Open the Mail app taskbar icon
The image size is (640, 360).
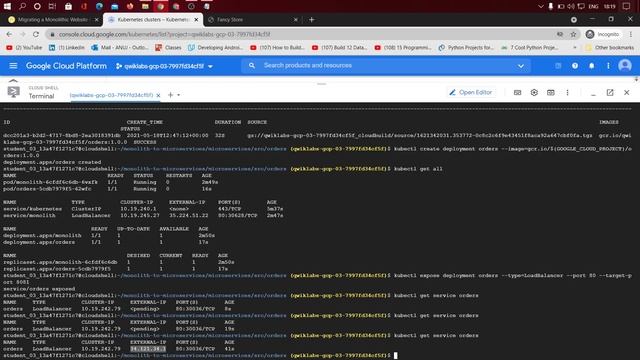[115, 6]
